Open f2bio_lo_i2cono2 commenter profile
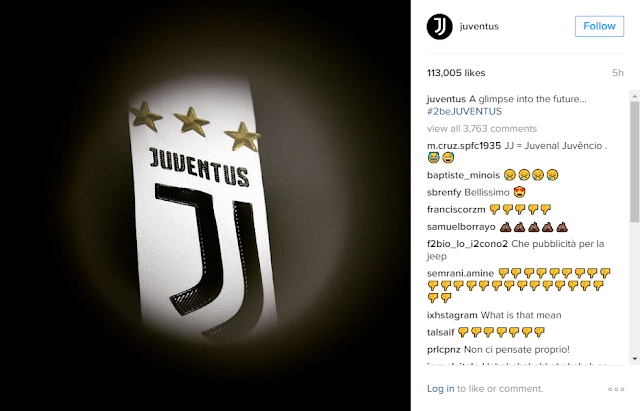The image size is (640, 411). (467, 244)
